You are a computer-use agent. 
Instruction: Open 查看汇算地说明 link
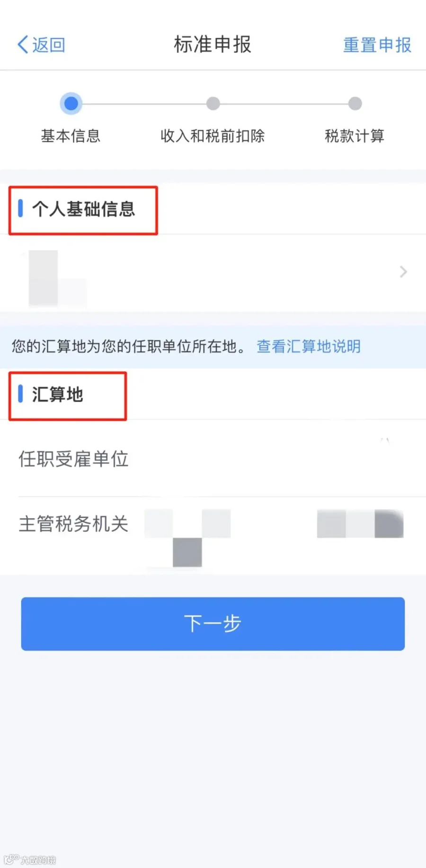click(309, 346)
